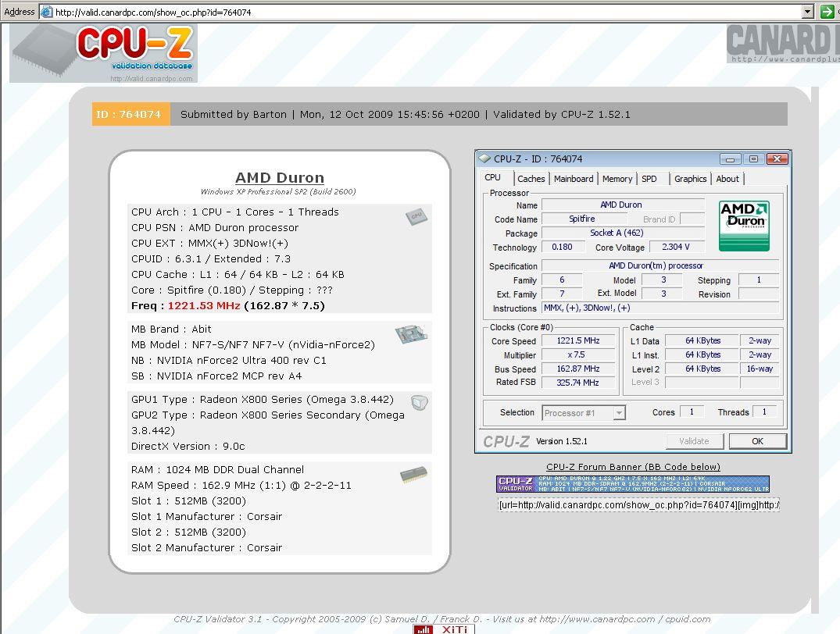Click the CPUID 6.3.1 / Extended line
Screen dimensions: 840x634
(210, 258)
